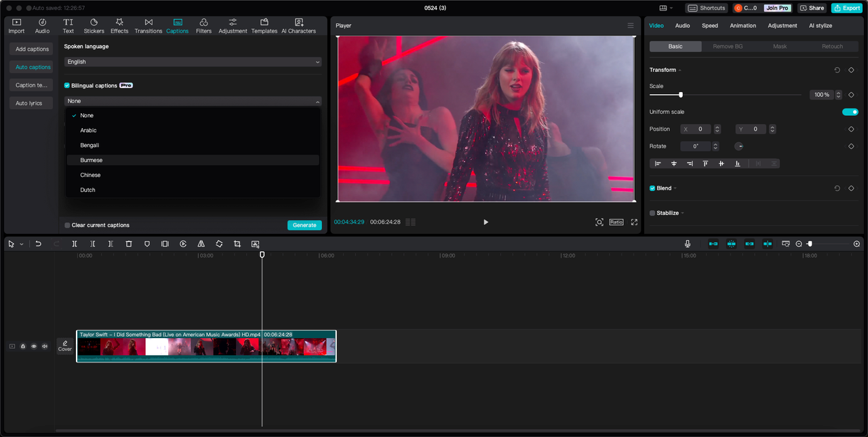This screenshot has width=868, height=437.
Task: Open the Audio library tab
Action: pos(42,26)
